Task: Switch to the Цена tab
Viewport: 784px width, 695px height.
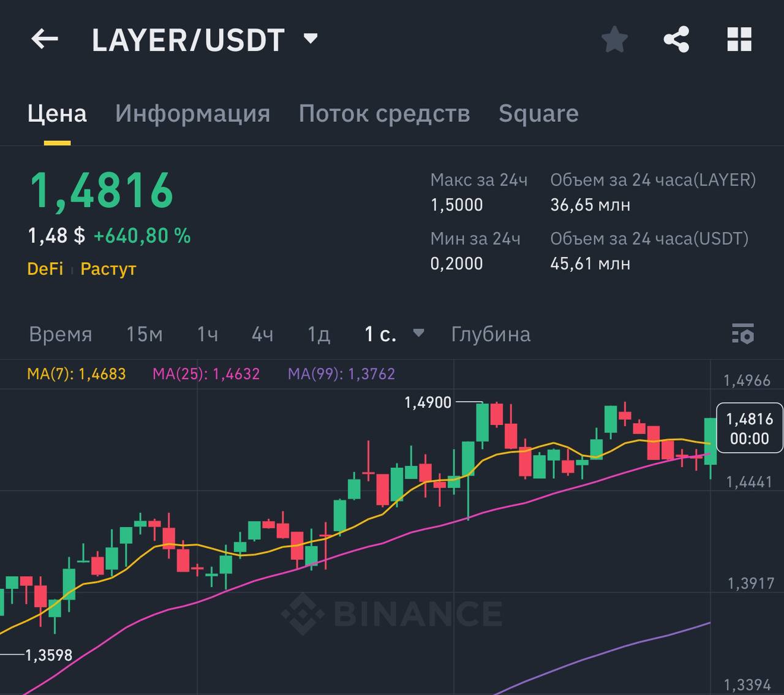Action: [57, 114]
